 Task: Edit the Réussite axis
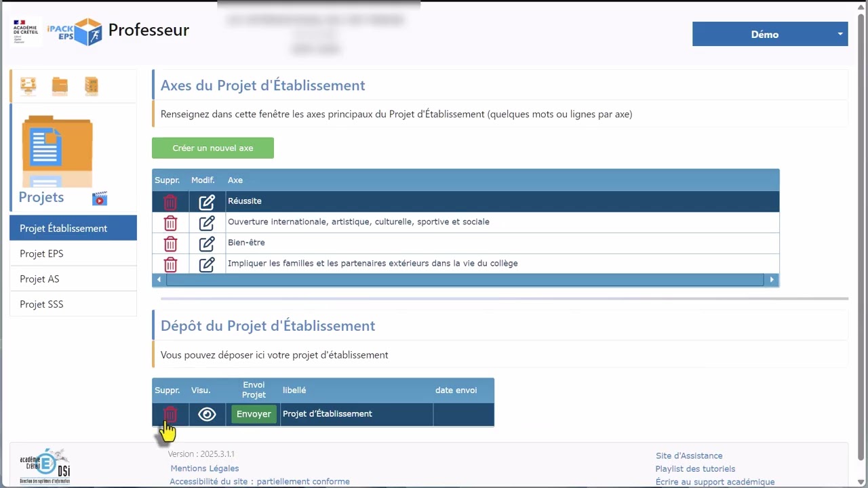point(207,202)
